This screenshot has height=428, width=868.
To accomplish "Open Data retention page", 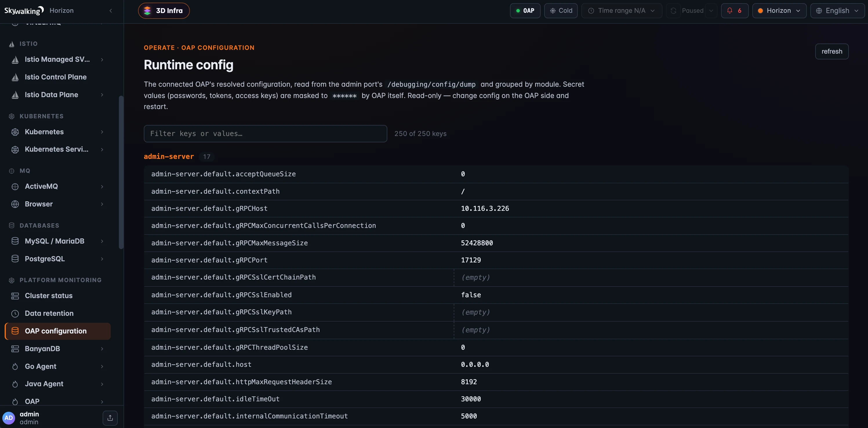I will coord(49,313).
